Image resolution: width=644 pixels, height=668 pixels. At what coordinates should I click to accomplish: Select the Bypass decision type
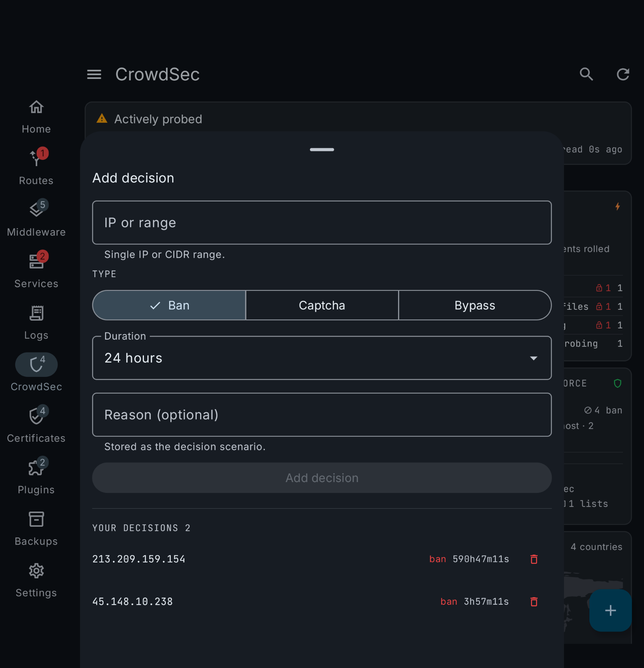475,305
